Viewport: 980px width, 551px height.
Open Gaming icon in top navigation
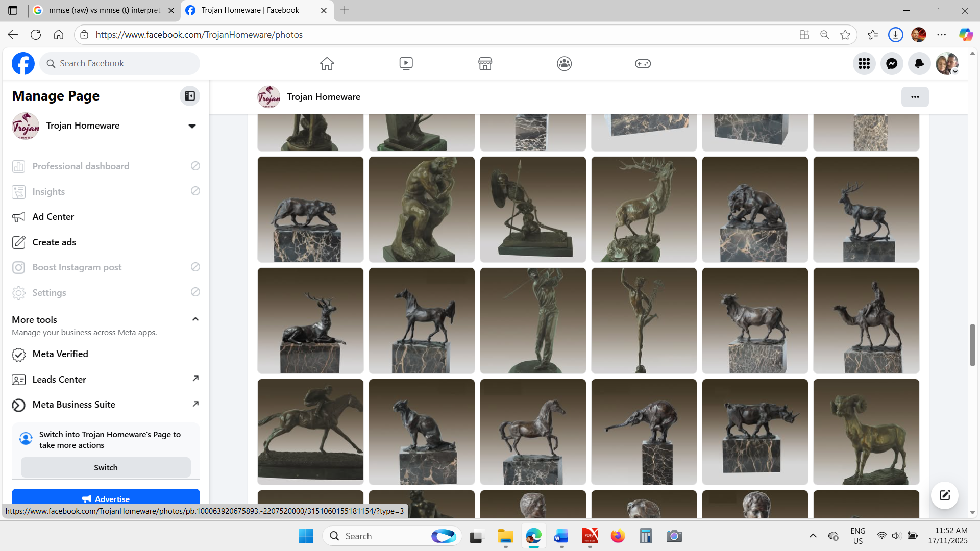pyautogui.click(x=643, y=64)
